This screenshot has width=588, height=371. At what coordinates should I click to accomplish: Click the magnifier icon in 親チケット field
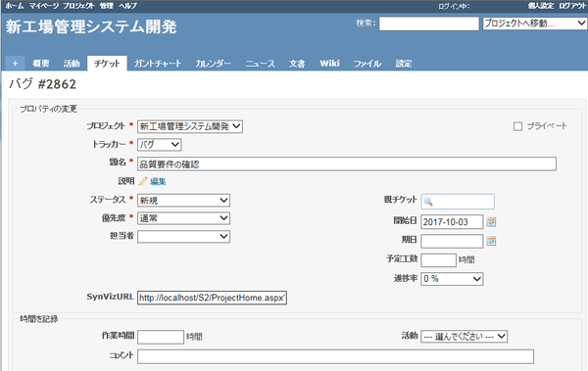(428, 202)
